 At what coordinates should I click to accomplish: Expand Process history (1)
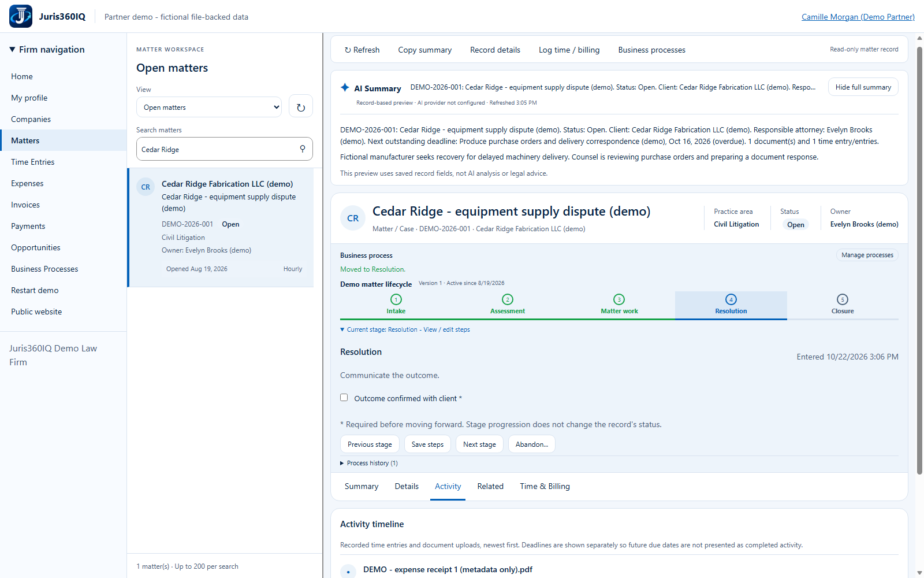pos(369,463)
